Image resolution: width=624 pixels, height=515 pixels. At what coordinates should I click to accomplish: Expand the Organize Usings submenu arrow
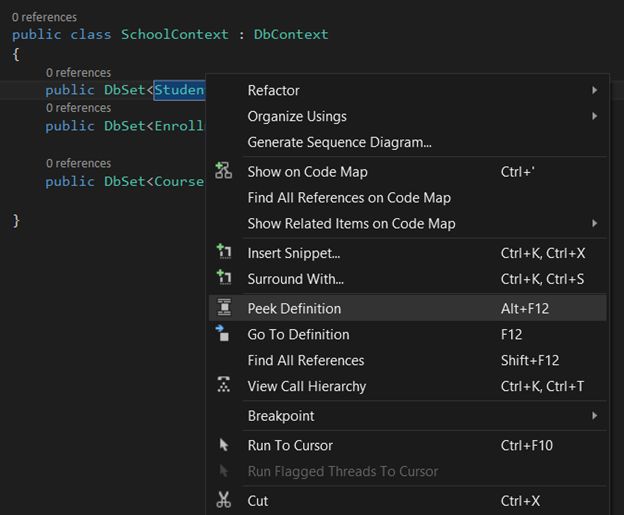pyautogui.click(x=595, y=116)
